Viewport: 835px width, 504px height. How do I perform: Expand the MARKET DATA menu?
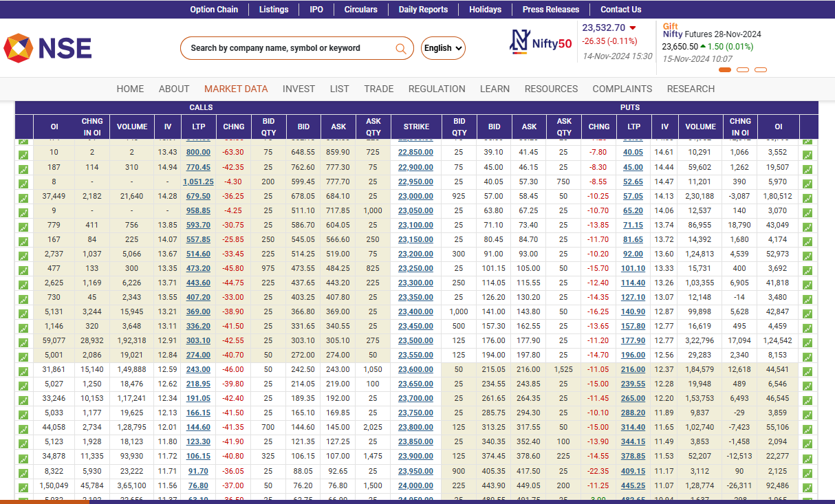236,89
